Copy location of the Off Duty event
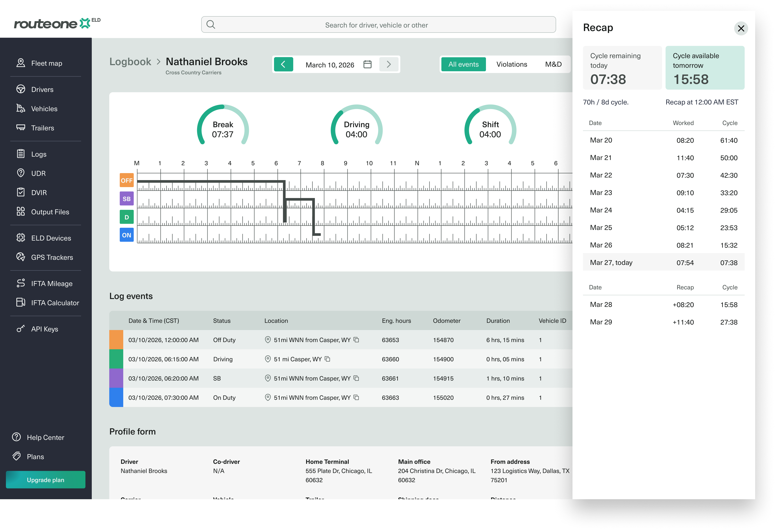The height and width of the screenshot is (532, 777). (x=356, y=340)
